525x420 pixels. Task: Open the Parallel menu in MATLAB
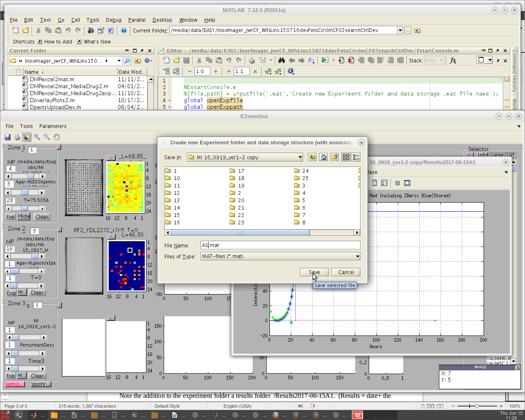pyautogui.click(x=137, y=20)
